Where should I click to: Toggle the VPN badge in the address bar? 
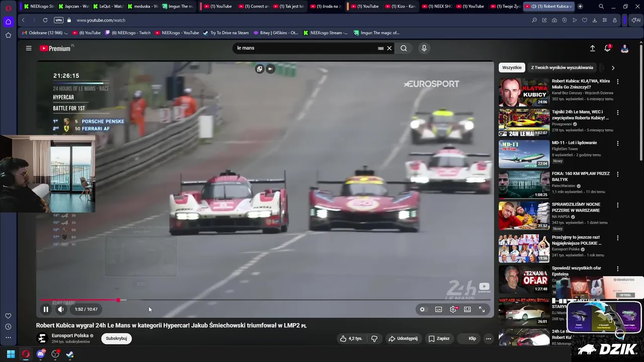[58, 20]
